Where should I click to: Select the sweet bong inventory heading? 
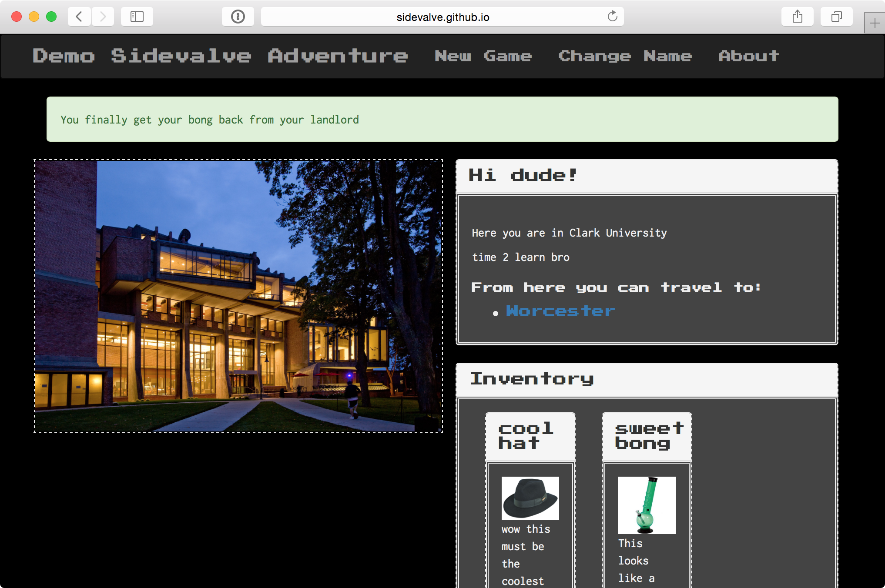(649, 436)
